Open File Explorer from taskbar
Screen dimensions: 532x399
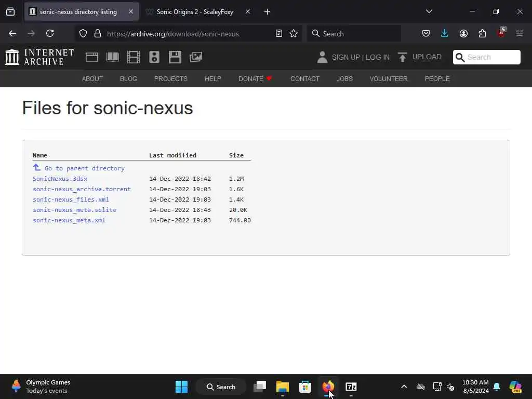click(282, 387)
